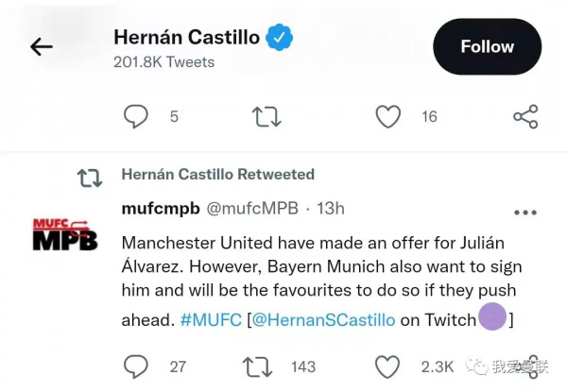
Task: Click the purple circle emoji after Twitch
Action: 492,317
